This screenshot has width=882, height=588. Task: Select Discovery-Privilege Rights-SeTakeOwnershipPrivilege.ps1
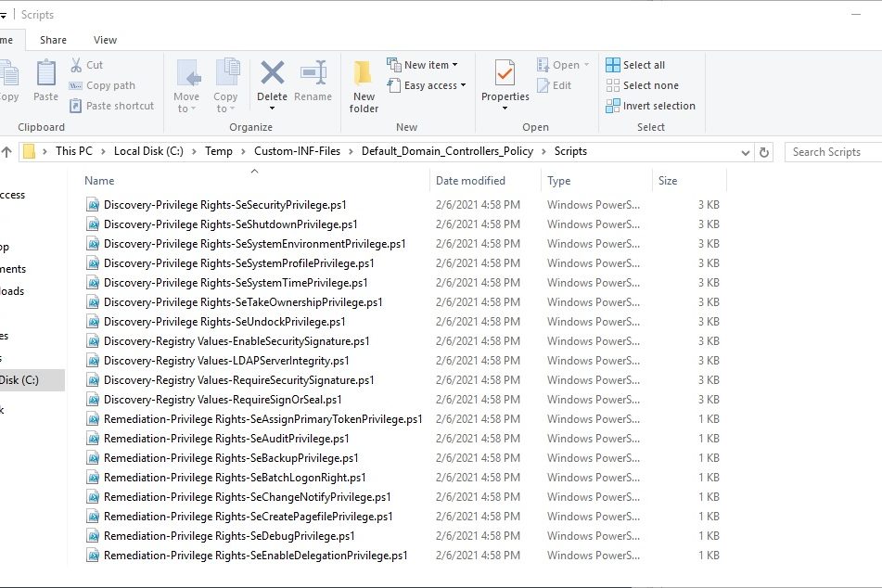coord(243,302)
